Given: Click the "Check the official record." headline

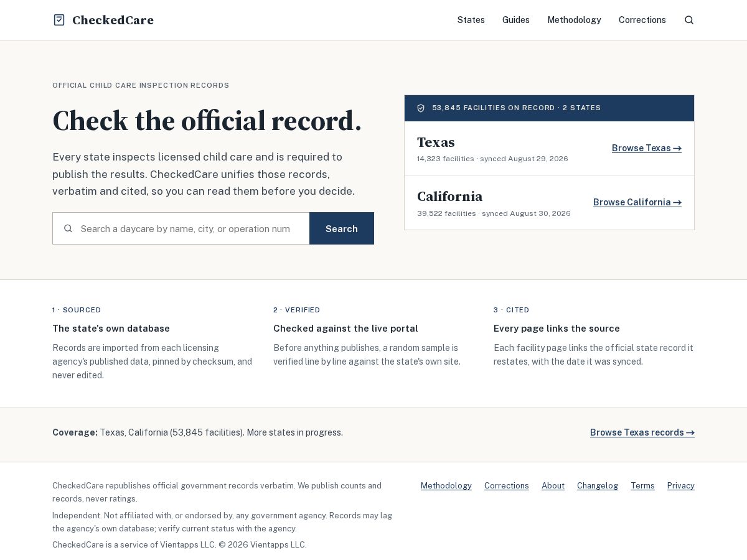Looking at the screenshot, I should coord(207,121).
